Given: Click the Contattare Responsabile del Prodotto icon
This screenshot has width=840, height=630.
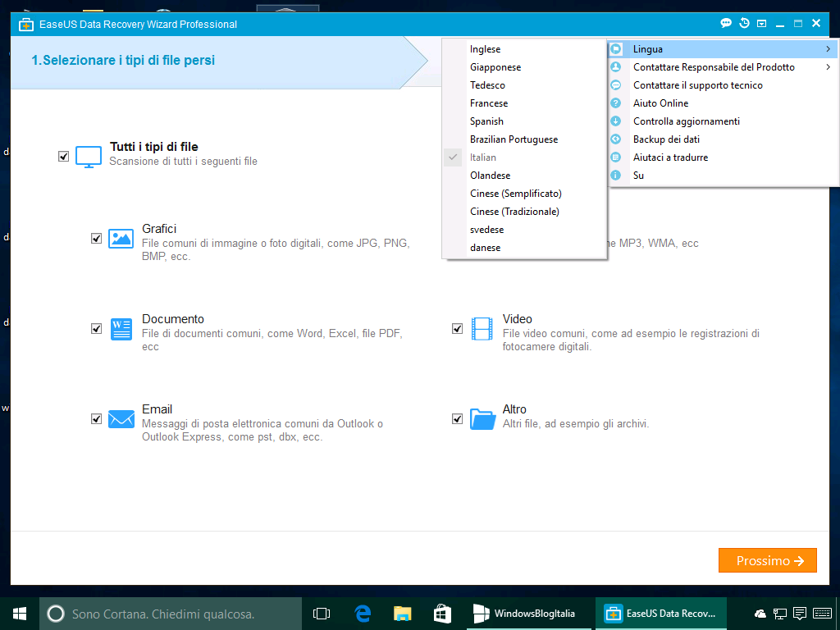Looking at the screenshot, I should tap(616, 67).
